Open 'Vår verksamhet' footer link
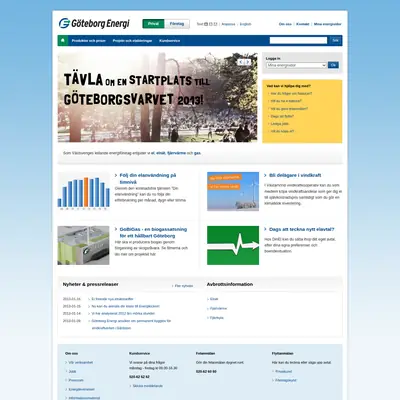 click(x=81, y=362)
